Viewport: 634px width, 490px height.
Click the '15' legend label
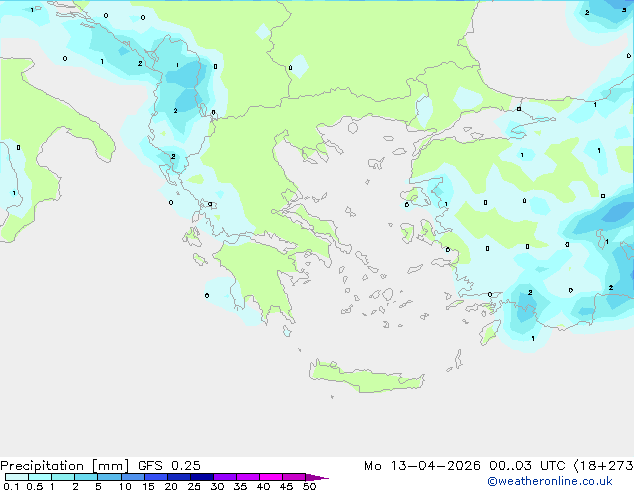(x=148, y=486)
